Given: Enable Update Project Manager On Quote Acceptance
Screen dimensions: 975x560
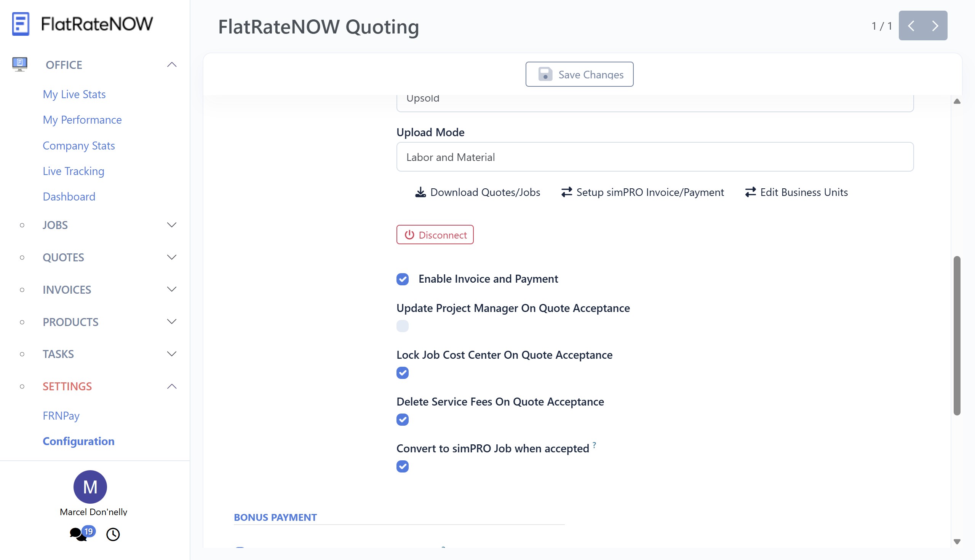Looking at the screenshot, I should (402, 326).
